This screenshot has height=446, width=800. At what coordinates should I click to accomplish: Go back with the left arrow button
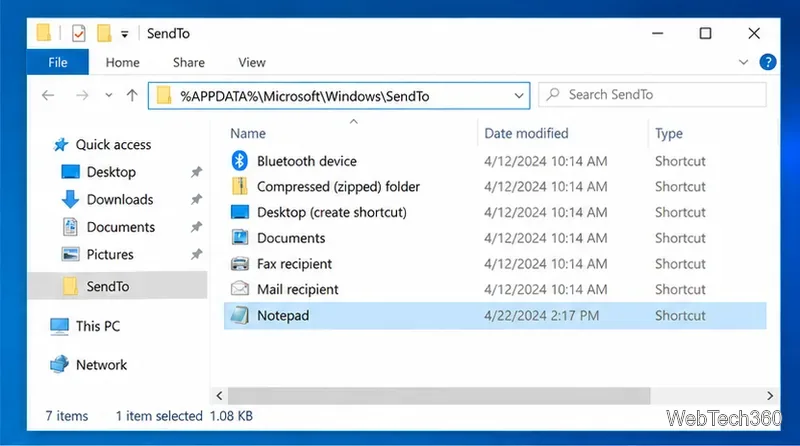[x=48, y=95]
